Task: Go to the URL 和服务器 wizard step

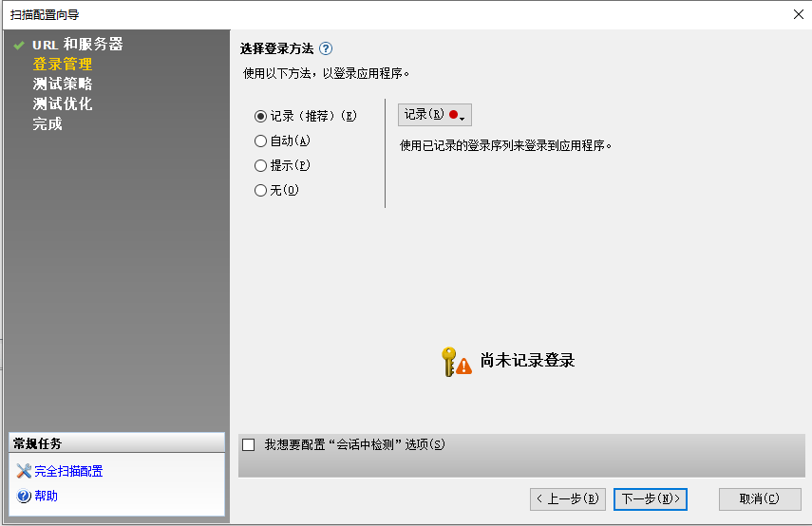Action: click(78, 45)
